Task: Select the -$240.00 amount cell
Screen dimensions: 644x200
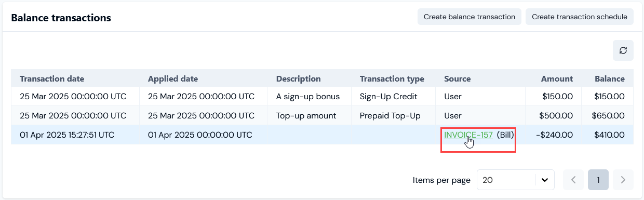Action: coord(554,135)
